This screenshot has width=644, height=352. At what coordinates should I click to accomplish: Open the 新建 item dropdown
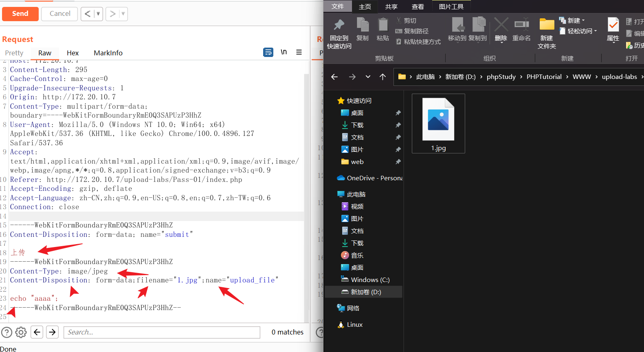572,21
